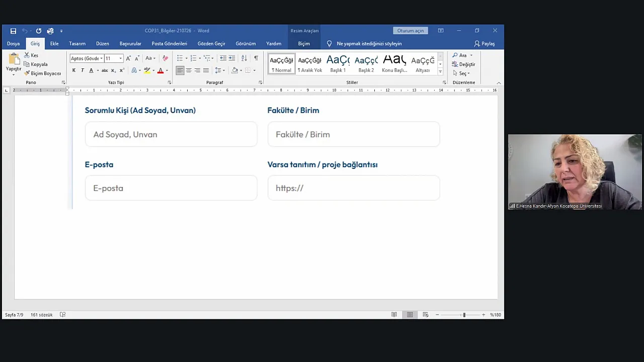Open ribbon display options icon
This screenshot has height=362, width=644.
click(x=441, y=31)
